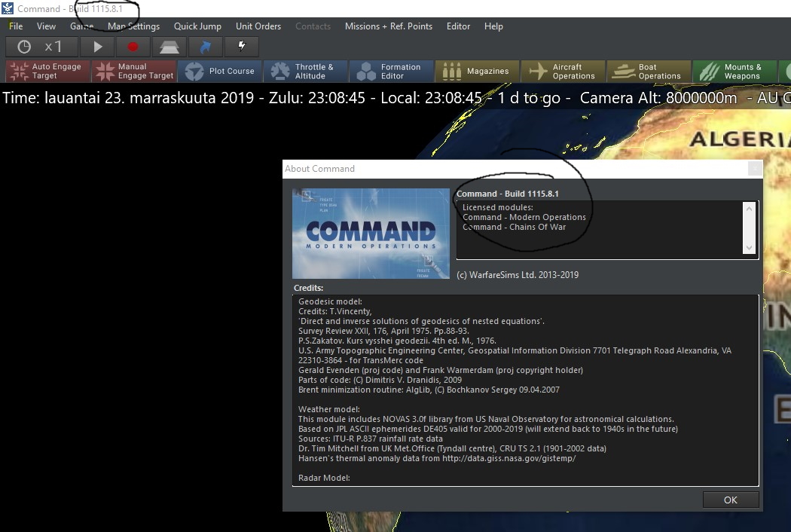This screenshot has height=532, width=791.
Task: Open the Formation Editor
Action: point(391,71)
